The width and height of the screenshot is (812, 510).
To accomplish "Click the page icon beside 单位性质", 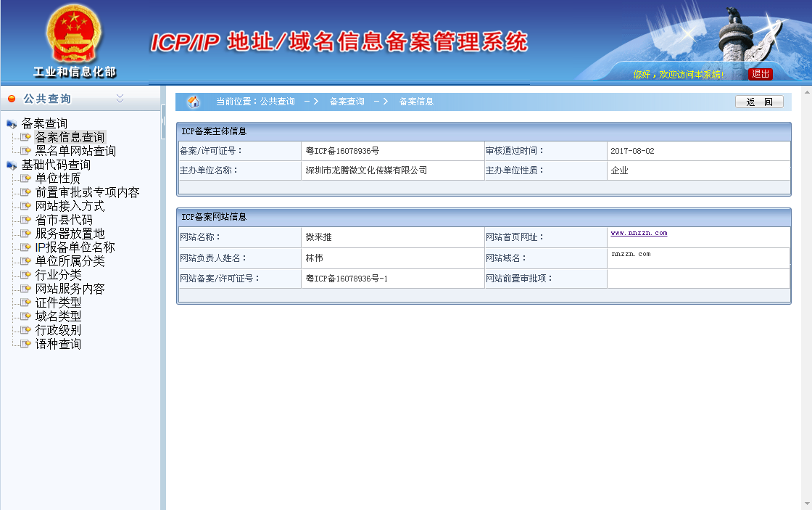I will click(x=25, y=178).
